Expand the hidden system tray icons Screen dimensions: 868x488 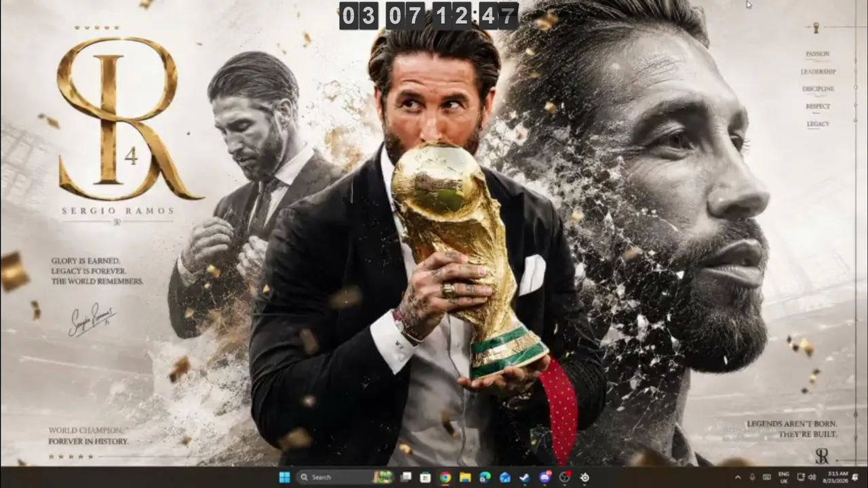pos(738,477)
